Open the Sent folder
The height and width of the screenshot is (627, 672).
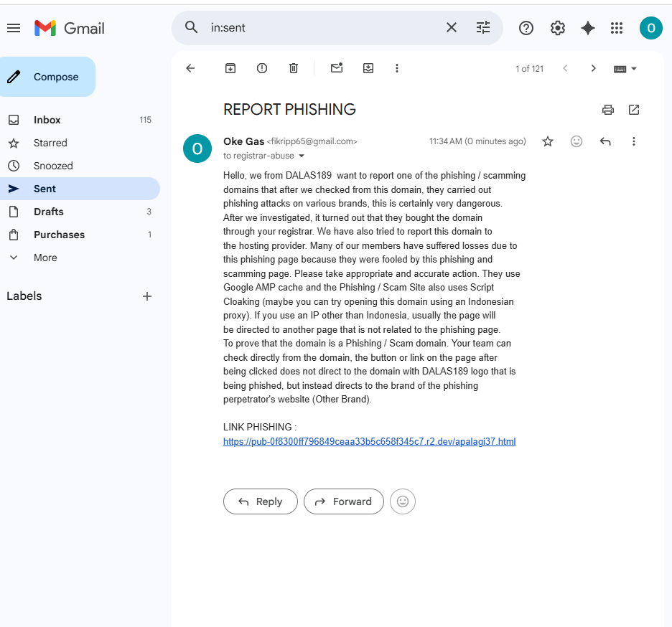[x=80, y=189]
